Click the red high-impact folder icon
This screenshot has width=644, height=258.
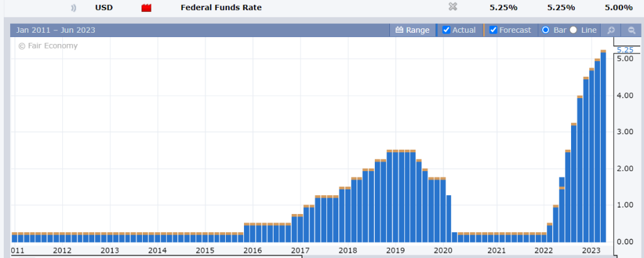[146, 8]
